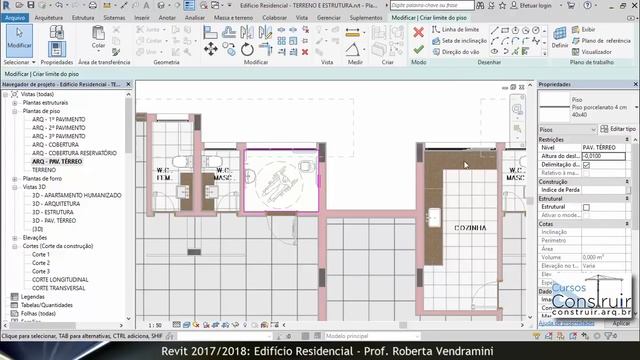Click the Print icon in quick access toolbar
The width and height of the screenshot is (640, 360).
click(x=93, y=5)
